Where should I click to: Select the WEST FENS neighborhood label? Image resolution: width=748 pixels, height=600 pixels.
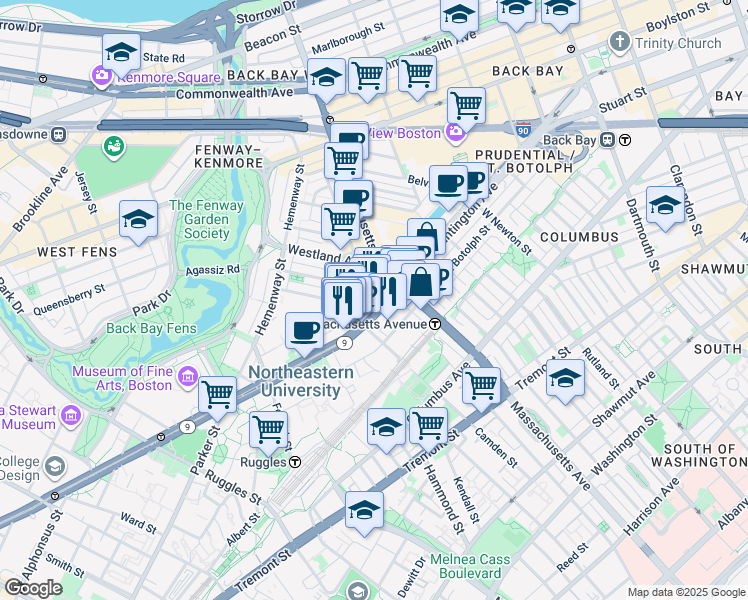click(77, 252)
